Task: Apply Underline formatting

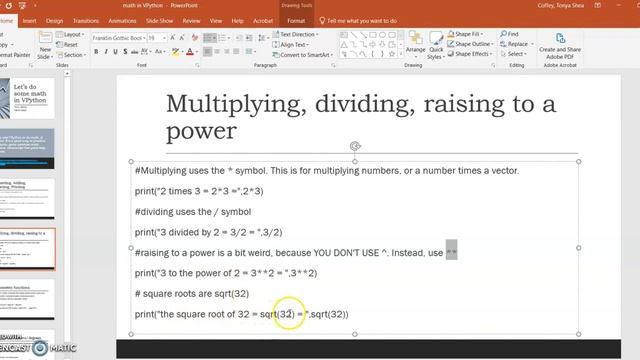Action: [116, 52]
